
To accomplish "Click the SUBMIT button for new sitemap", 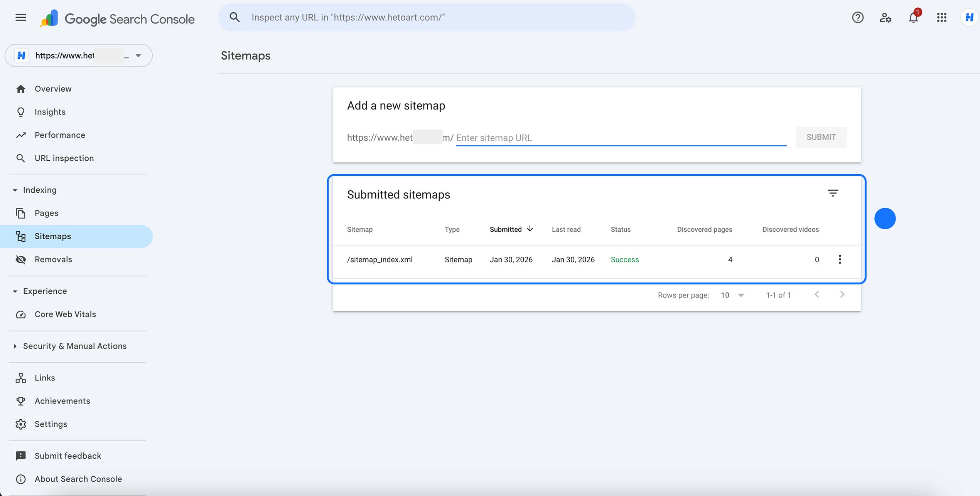I will click(x=821, y=137).
